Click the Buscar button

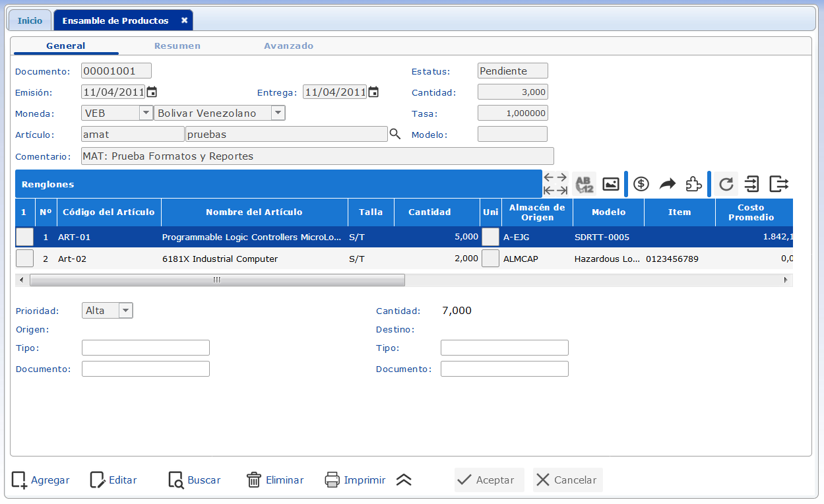click(195, 480)
